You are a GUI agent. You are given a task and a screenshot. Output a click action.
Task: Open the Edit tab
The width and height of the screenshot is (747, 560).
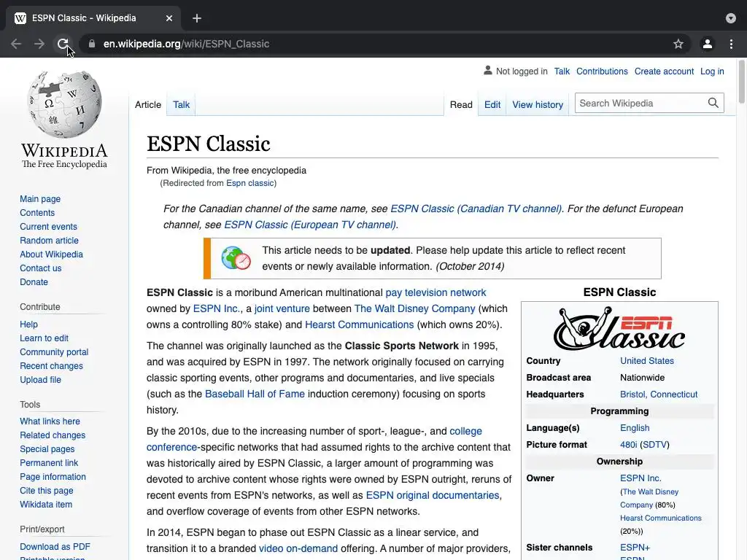coord(492,105)
